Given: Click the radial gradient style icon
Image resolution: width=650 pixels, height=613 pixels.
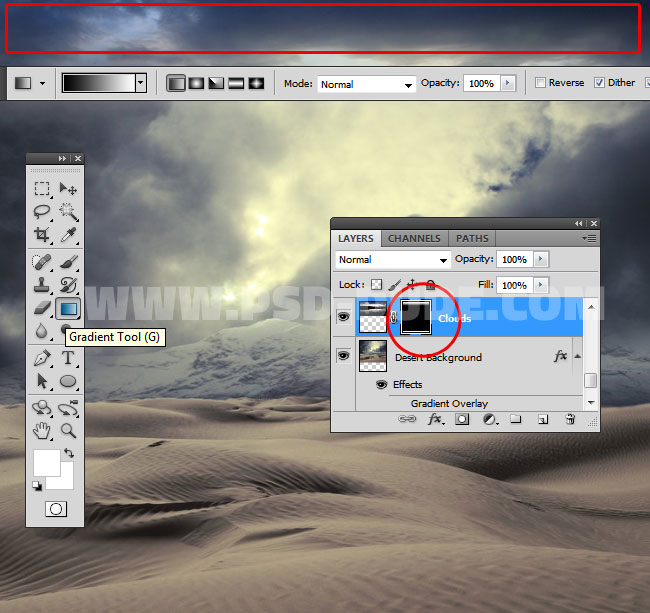Looking at the screenshot, I should [x=196, y=83].
